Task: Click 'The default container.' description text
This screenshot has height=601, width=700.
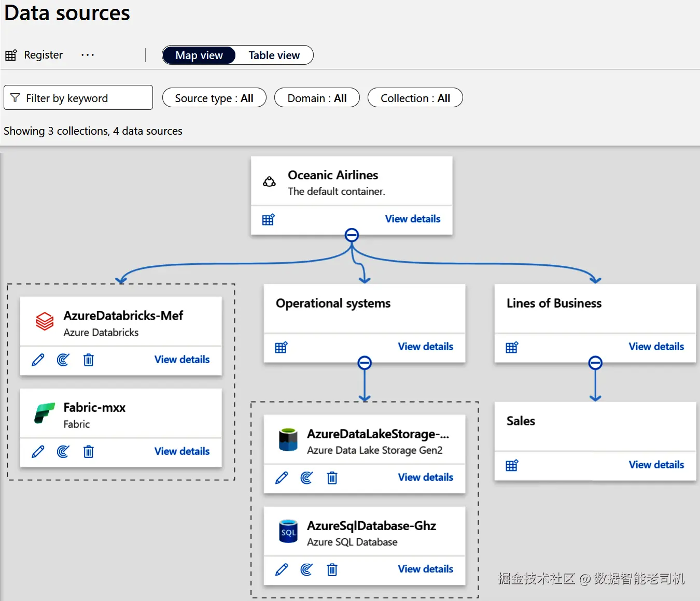Action: [337, 191]
